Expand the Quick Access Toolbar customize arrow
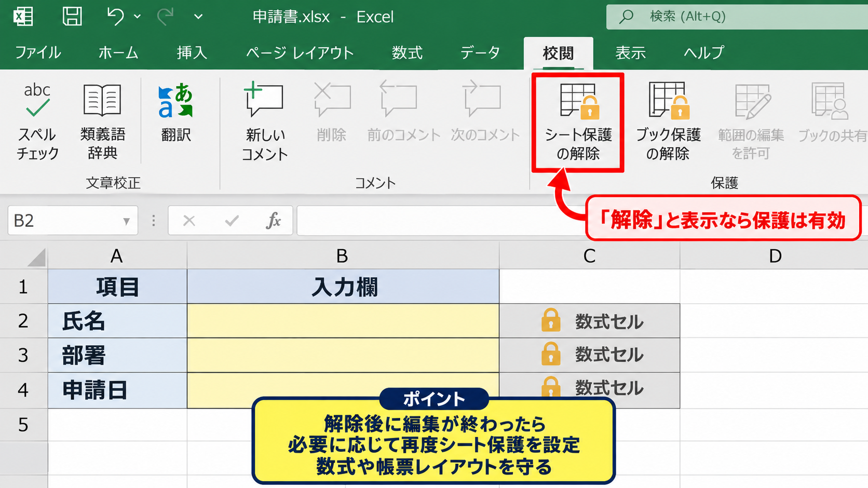This screenshot has width=868, height=488. (198, 17)
